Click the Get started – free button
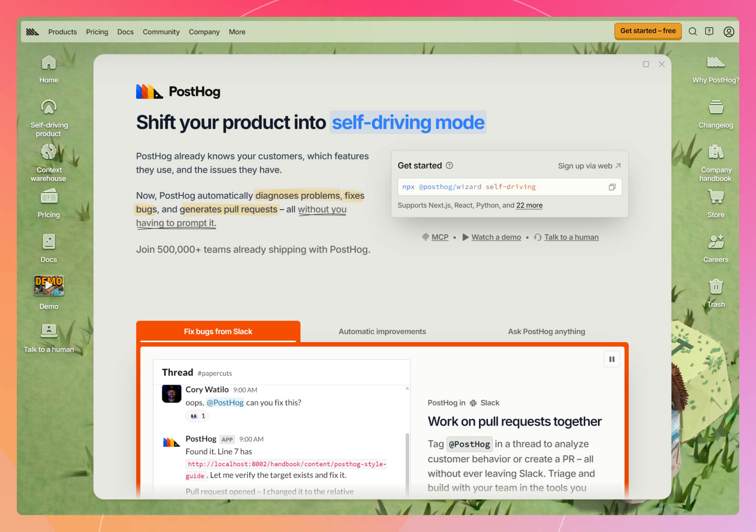The height and width of the screenshot is (532, 756). (648, 31)
